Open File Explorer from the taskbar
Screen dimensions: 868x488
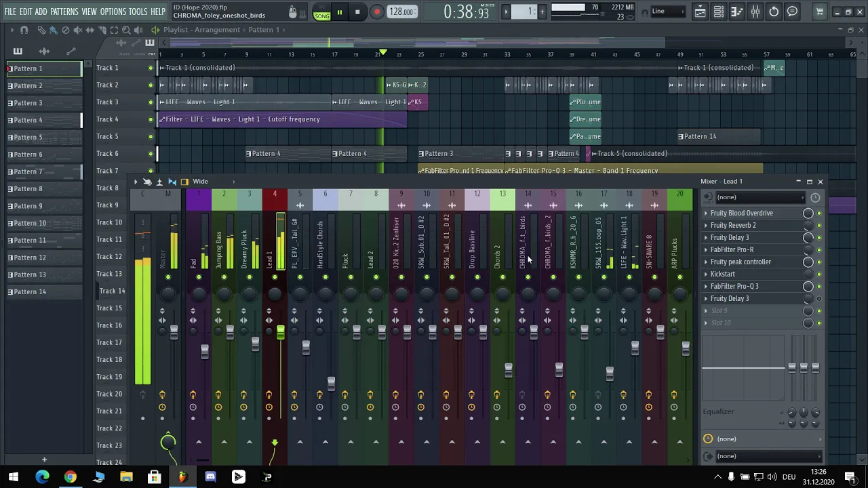[x=126, y=477]
